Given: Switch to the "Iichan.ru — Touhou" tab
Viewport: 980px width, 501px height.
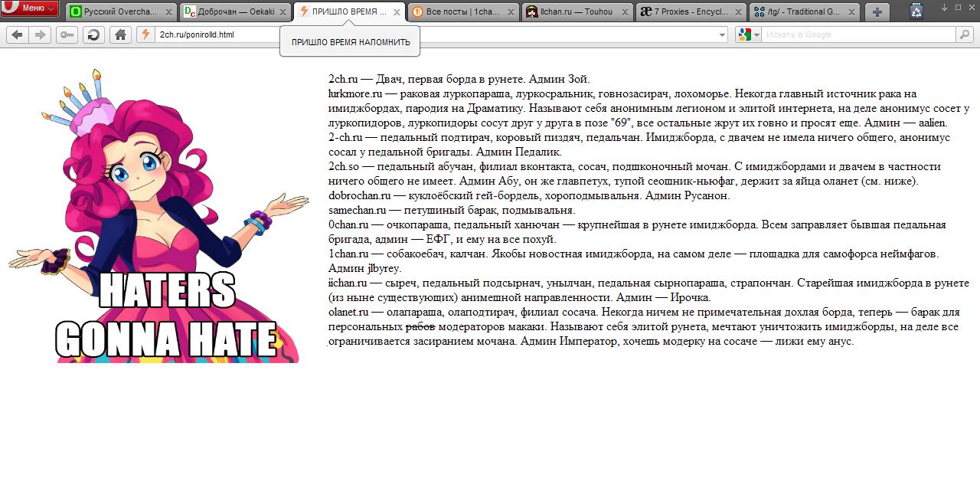Looking at the screenshot, I should tap(578, 11).
